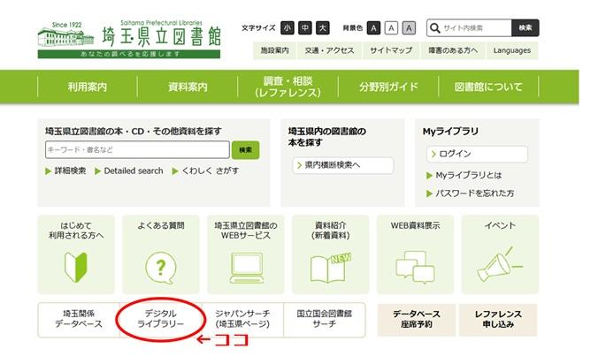Screen dimensions: 606x364
Task: Set text size to small (小)
Action: click(x=288, y=28)
